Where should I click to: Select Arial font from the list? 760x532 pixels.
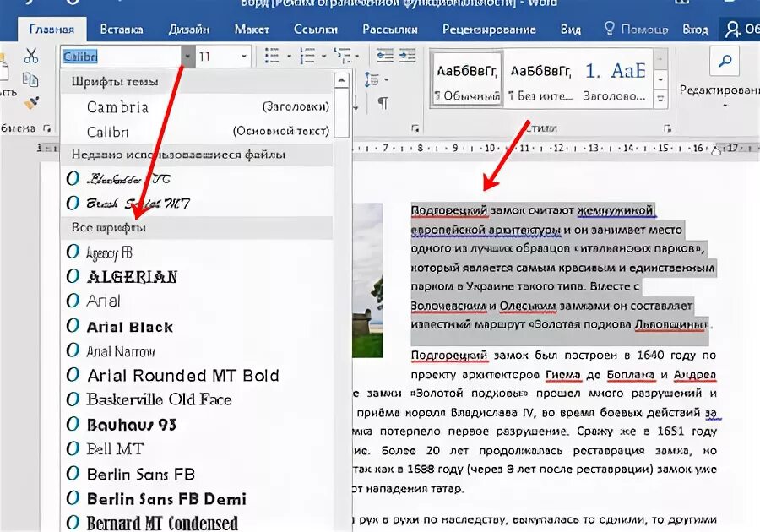[x=198, y=301]
